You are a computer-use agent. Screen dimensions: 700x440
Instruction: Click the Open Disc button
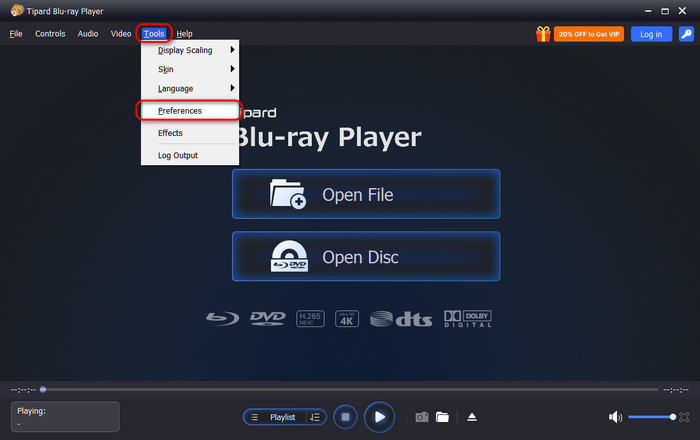click(366, 257)
